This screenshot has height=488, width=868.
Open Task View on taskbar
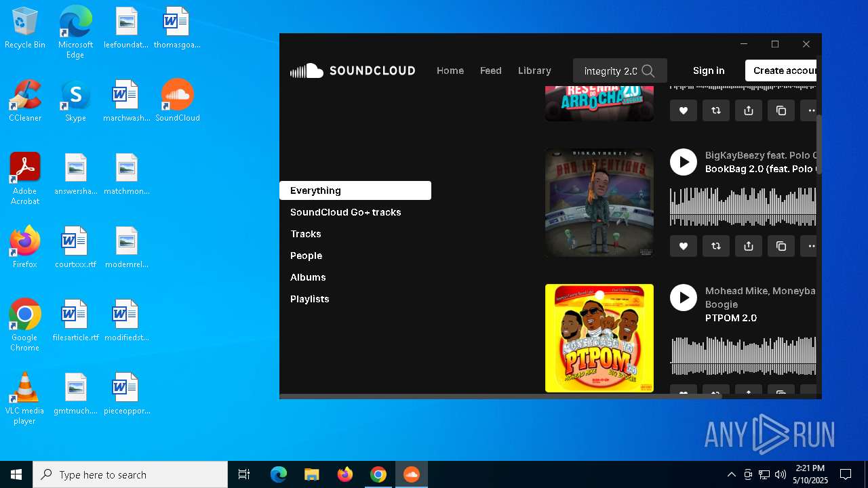(244, 474)
